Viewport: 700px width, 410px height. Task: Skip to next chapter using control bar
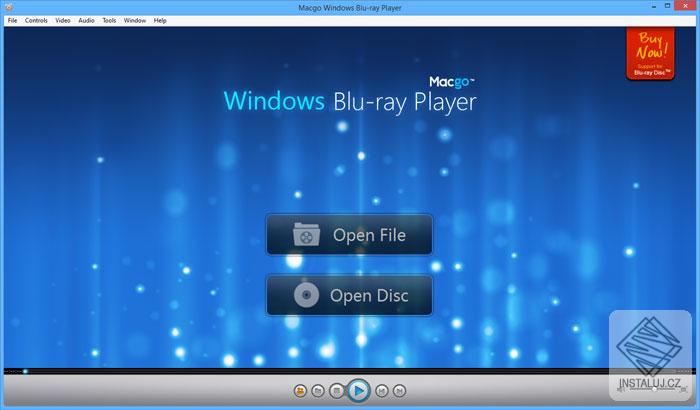click(400, 391)
